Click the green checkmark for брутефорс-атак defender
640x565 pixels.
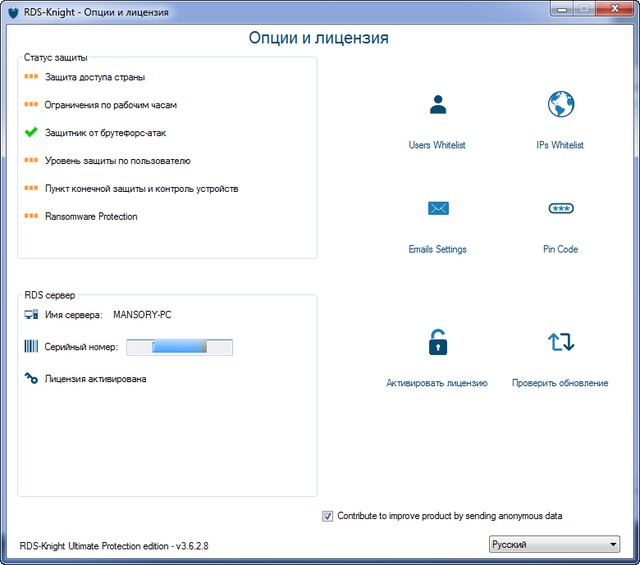31,132
